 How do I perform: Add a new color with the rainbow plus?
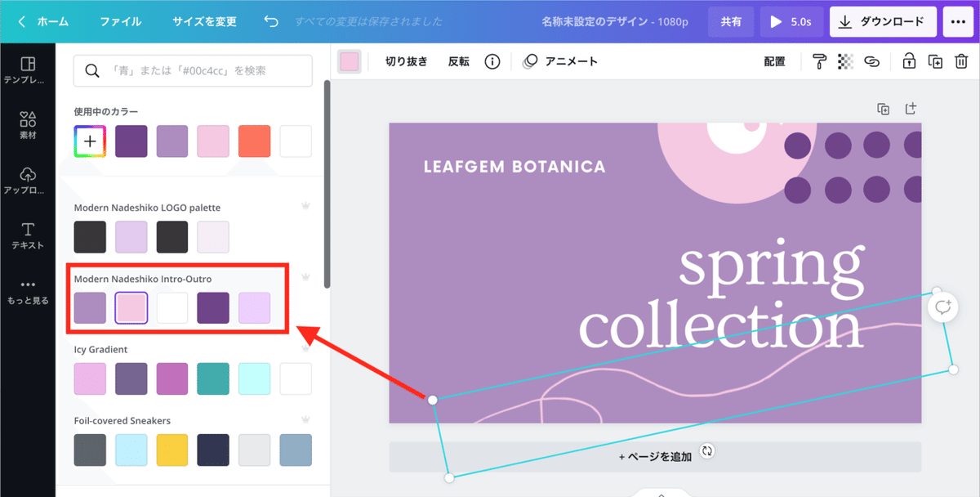90,141
